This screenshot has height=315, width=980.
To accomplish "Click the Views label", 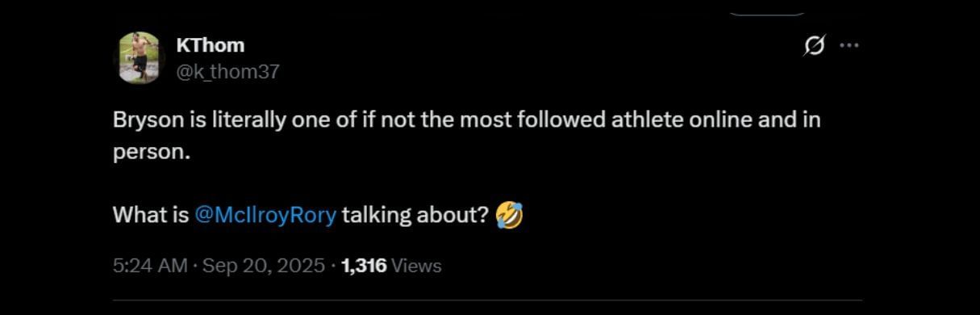I will pos(416,265).
